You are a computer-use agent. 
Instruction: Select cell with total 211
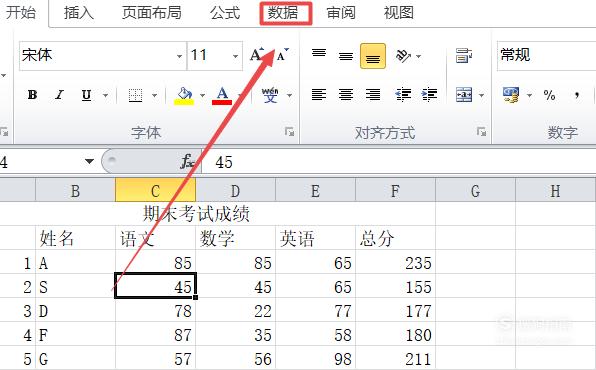point(395,359)
